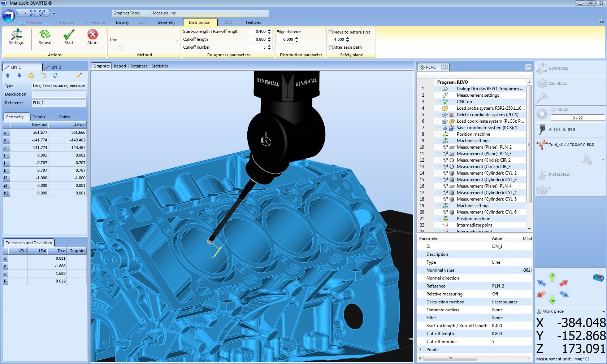Toggle the After each path checkbox
This screenshot has width=607, height=364.
pos(330,47)
